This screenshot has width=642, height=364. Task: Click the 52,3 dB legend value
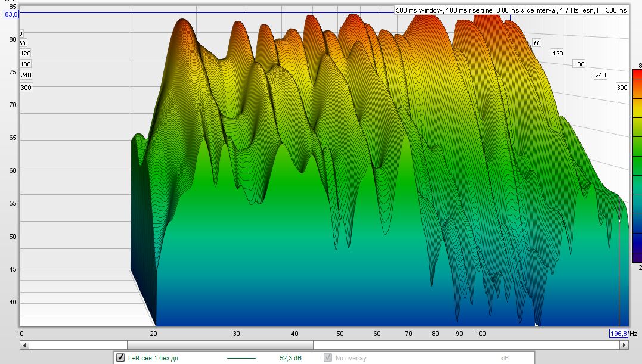[x=290, y=359]
